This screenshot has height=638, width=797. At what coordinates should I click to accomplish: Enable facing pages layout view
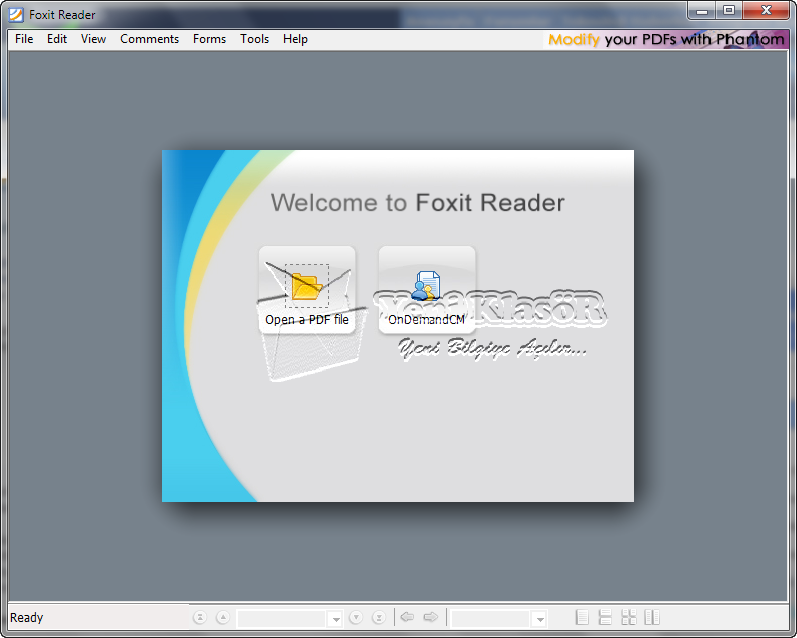652,618
